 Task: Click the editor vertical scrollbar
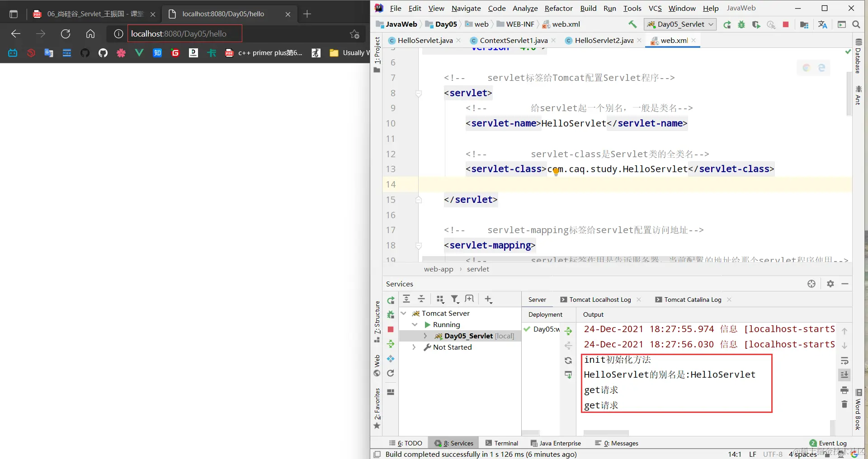click(849, 93)
